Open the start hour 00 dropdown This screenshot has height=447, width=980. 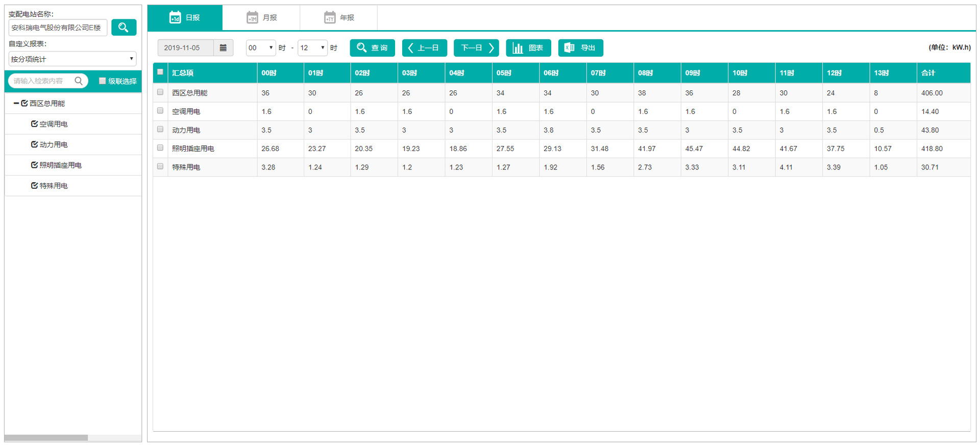(x=260, y=48)
